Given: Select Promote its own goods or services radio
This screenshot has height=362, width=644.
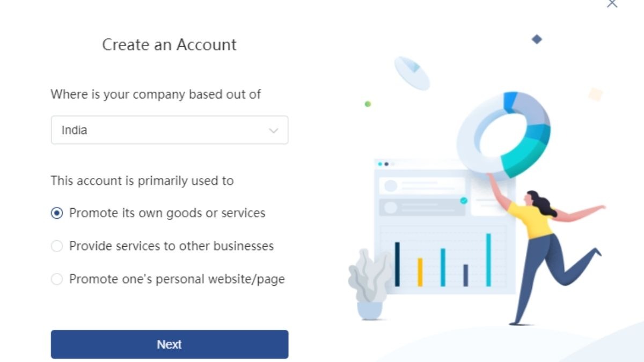Looking at the screenshot, I should coord(56,213).
